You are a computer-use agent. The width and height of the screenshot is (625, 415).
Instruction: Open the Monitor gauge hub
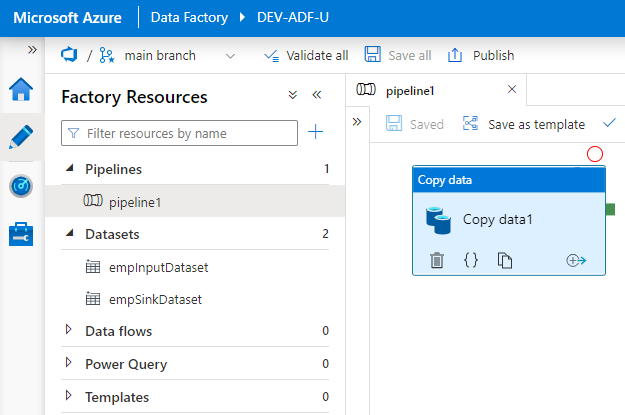point(21,186)
